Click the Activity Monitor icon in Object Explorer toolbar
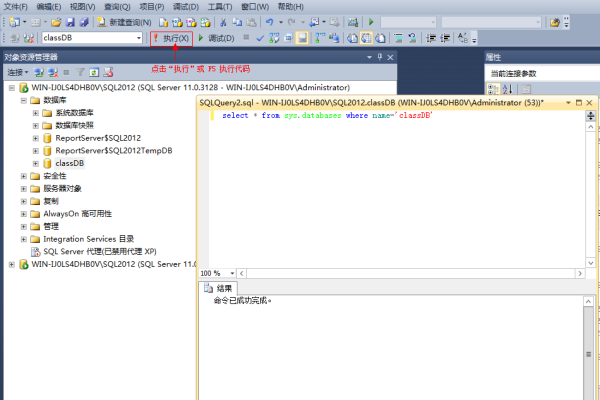 click(108, 72)
